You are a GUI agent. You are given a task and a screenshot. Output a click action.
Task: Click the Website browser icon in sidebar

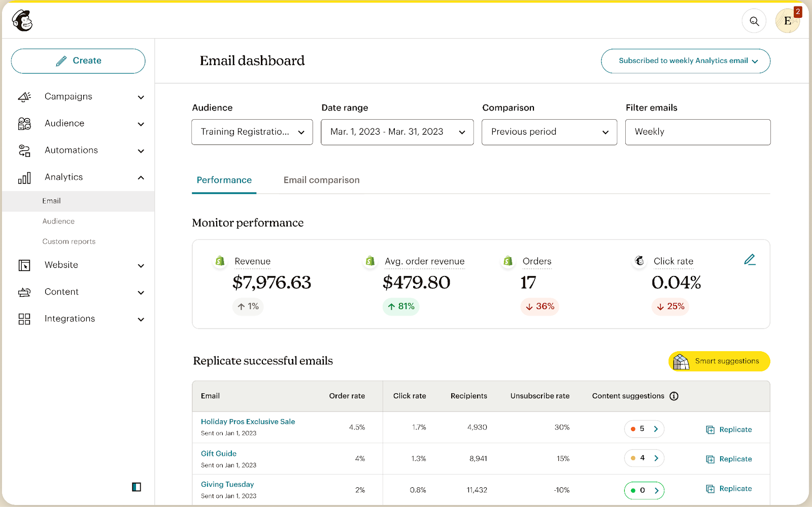(24, 265)
